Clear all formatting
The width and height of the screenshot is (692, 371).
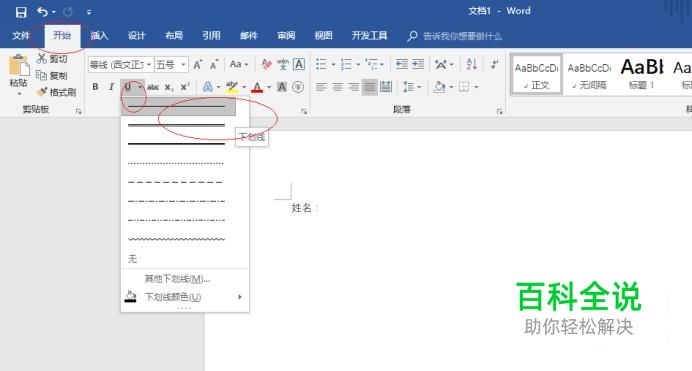(266, 64)
